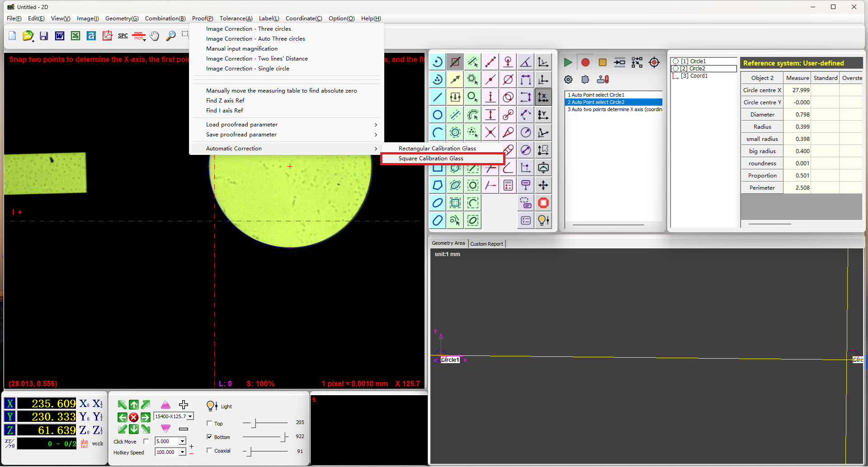Click the joystick control icon
Screen dimensions: 868x467
pos(603,79)
